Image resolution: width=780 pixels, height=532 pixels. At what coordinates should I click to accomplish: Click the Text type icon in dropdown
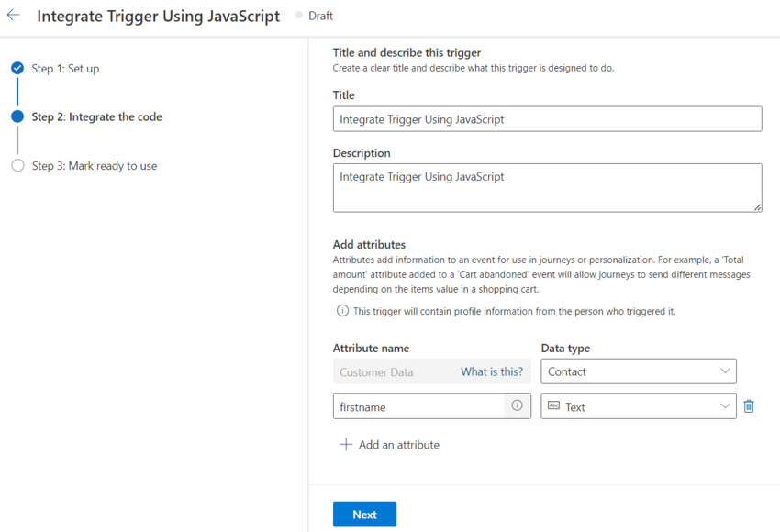[x=553, y=406]
